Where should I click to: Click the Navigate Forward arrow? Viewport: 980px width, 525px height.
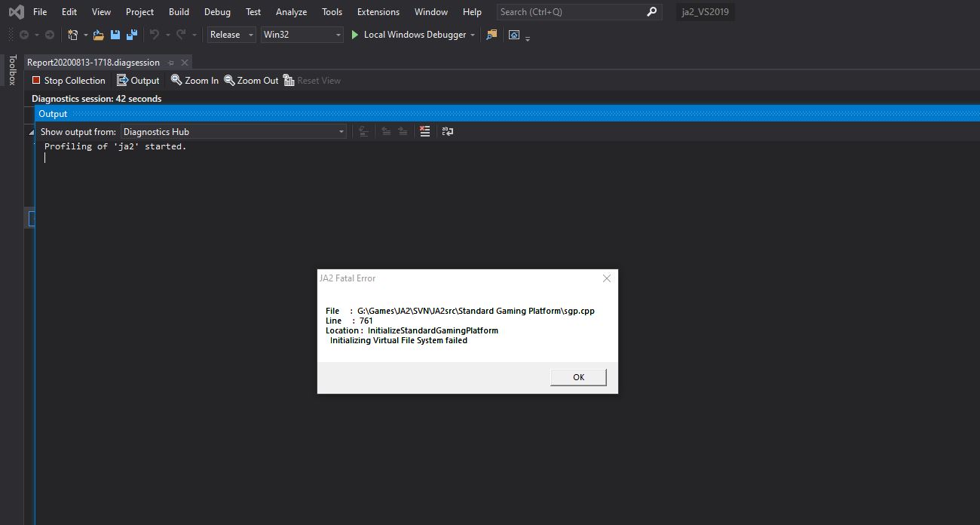tap(50, 35)
